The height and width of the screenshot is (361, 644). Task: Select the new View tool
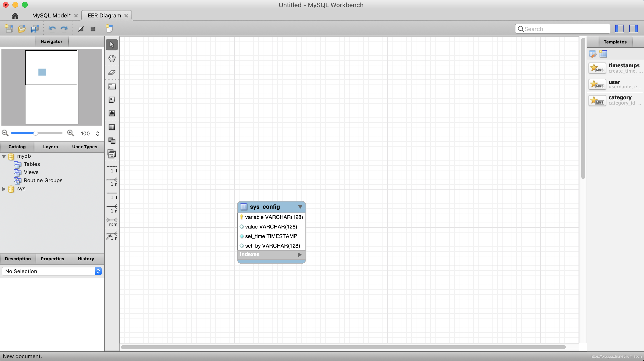point(112,141)
